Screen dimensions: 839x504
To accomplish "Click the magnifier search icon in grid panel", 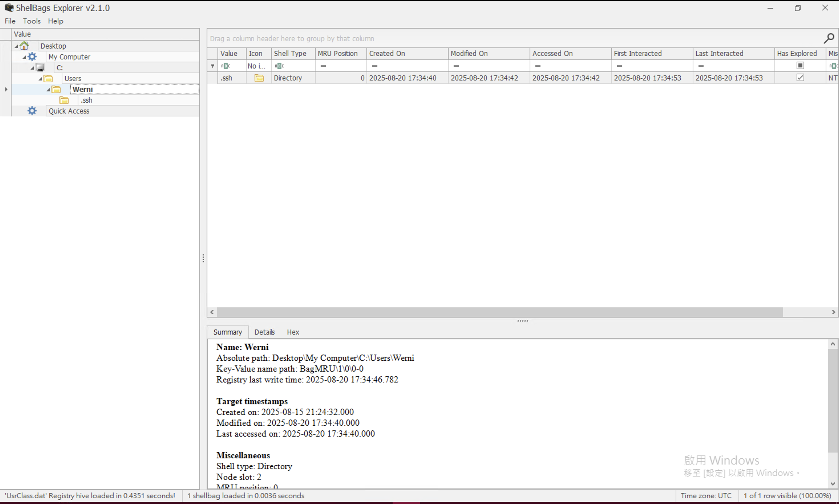I will tap(828, 38).
